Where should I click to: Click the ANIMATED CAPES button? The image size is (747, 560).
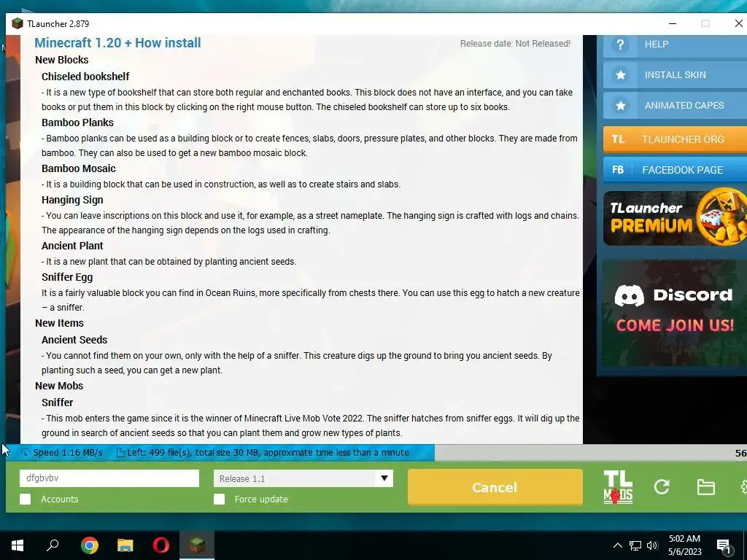(x=675, y=105)
